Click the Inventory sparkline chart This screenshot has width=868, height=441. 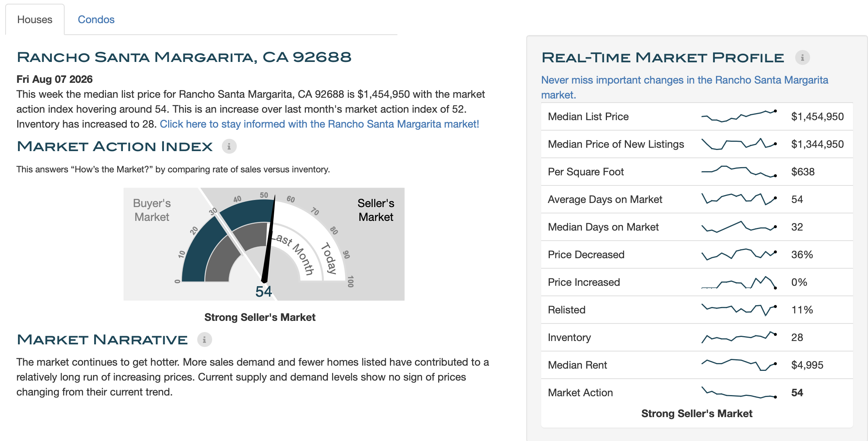coord(739,337)
